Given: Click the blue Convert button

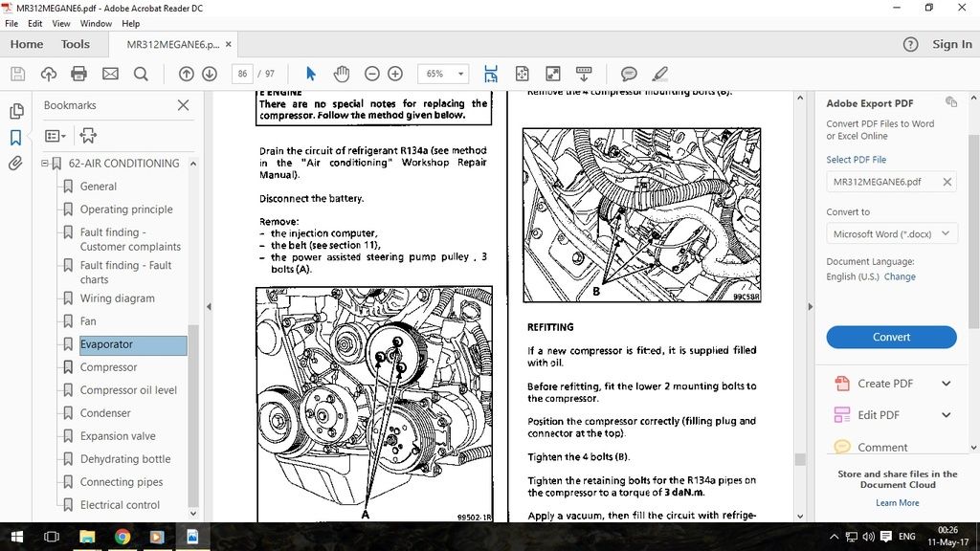Looking at the screenshot, I should tap(891, 337).
